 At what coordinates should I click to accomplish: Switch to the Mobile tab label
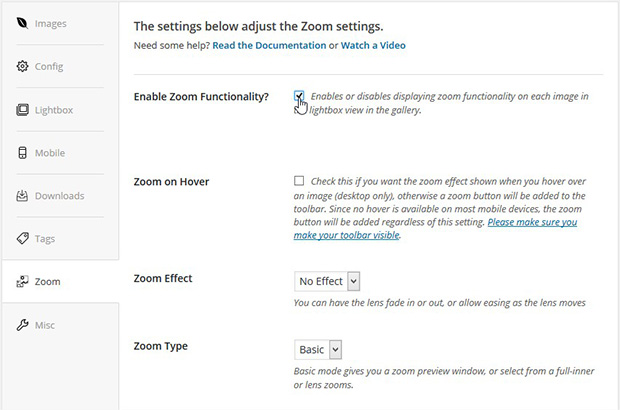[x=50, y=153]
